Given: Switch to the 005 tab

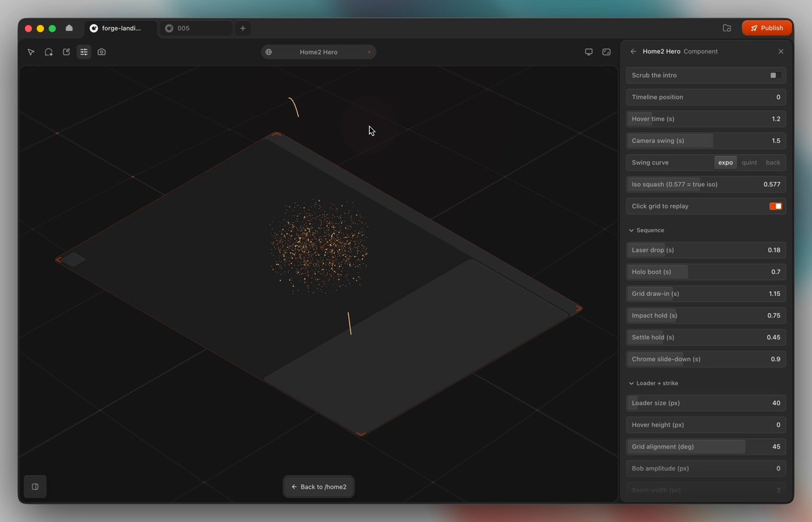Looking at the screenshot, I should (196, 28).
